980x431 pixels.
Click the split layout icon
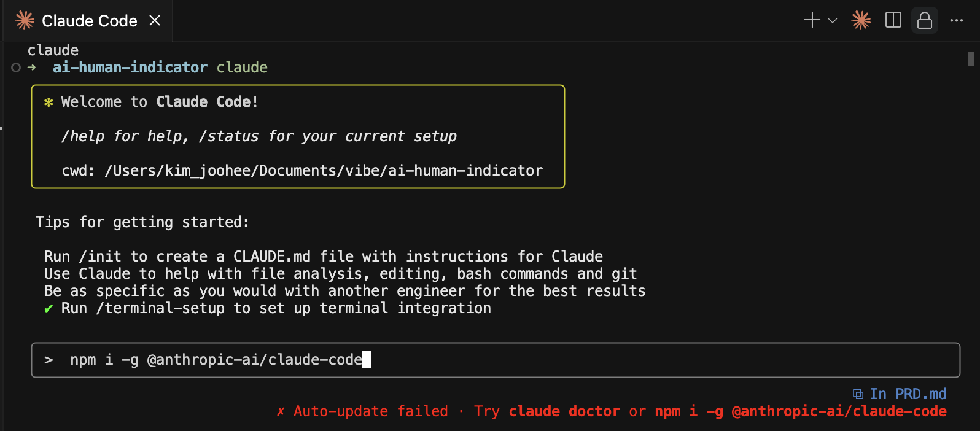pyautogui.click(x=893, y=20)
